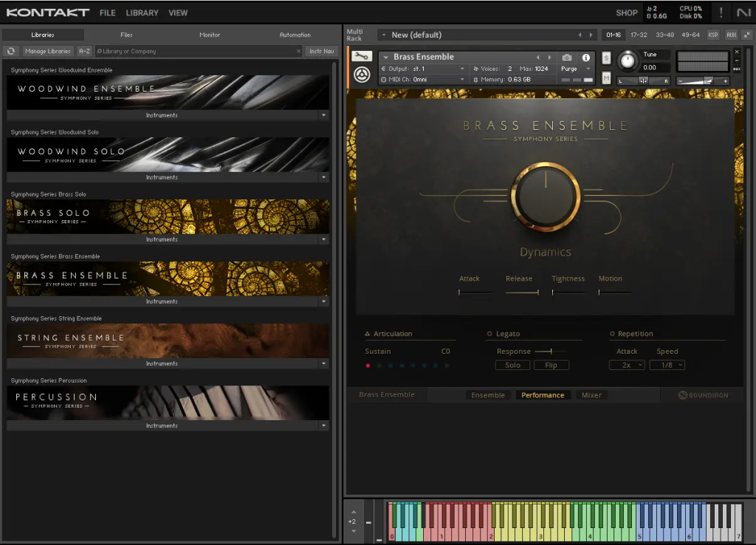
Task: Open the snapshot camera view
Action: point(567,58)
